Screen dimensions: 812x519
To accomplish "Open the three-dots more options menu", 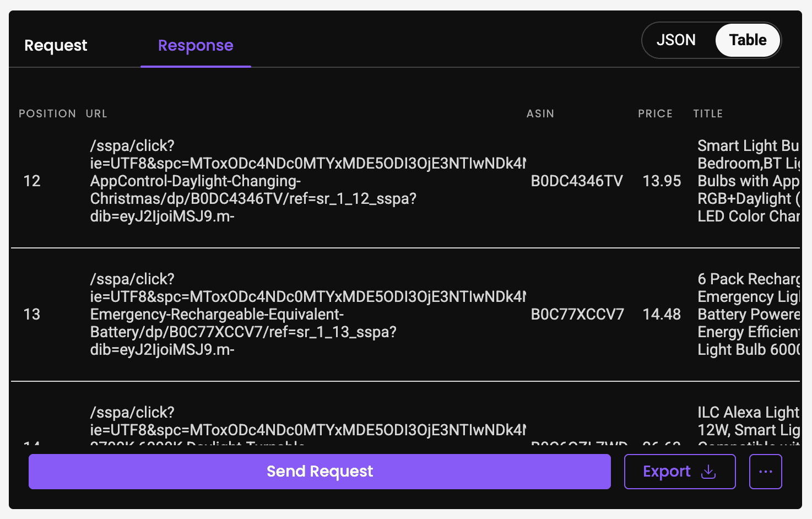I will [x=766, y=472].
